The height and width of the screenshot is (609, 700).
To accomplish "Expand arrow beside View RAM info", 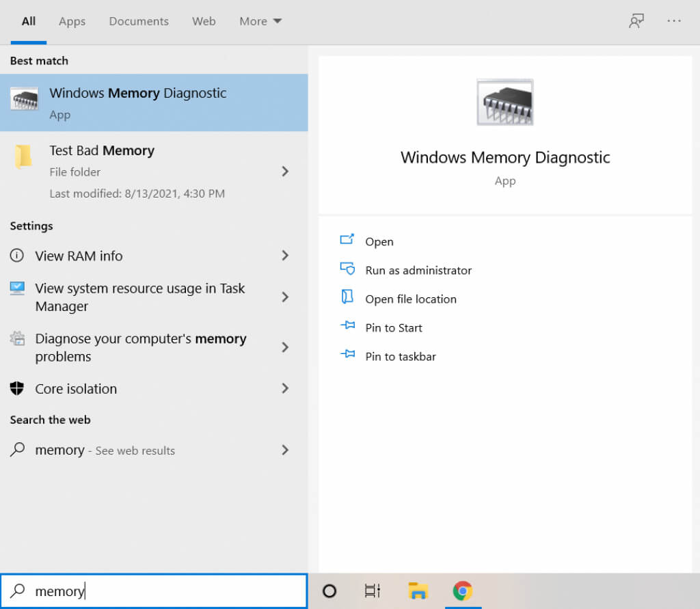I will [285, 256].
